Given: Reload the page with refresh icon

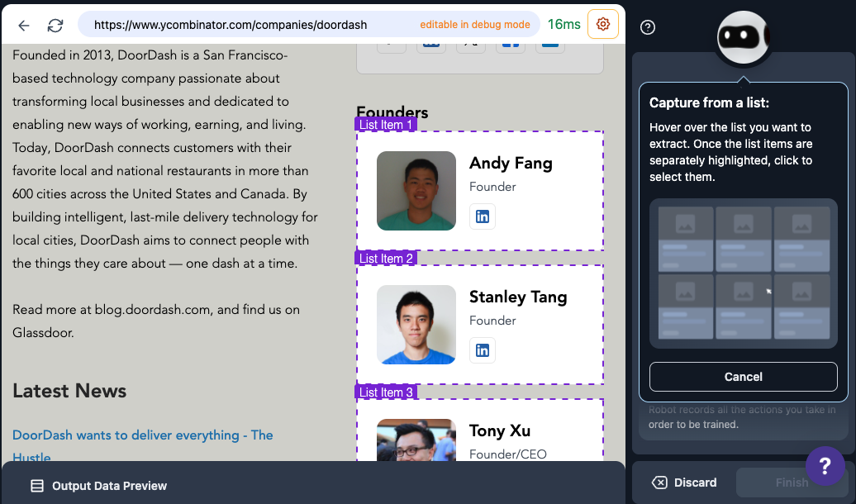Looking at the screenshot, I should [x=55, y=25].
